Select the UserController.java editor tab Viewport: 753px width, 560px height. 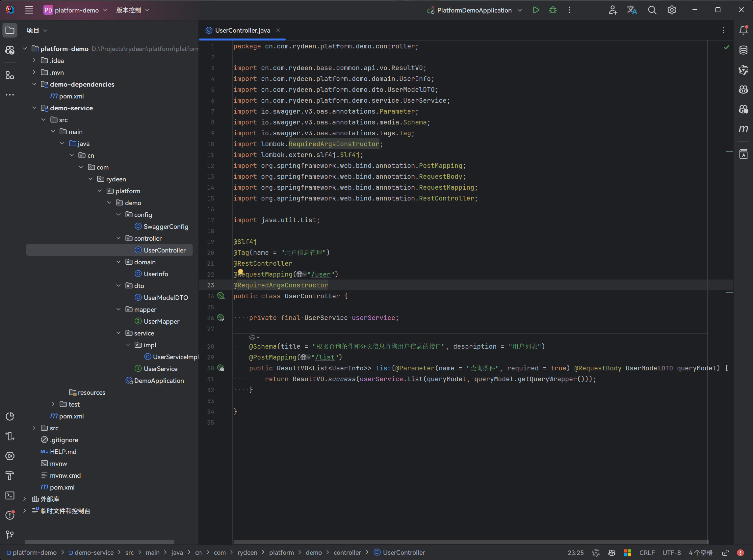(x=242, y=30)
